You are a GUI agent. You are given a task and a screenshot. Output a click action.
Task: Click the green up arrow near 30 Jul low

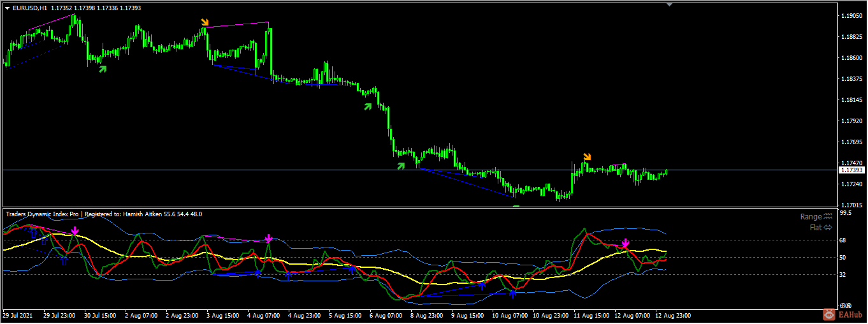click(102, 68)
